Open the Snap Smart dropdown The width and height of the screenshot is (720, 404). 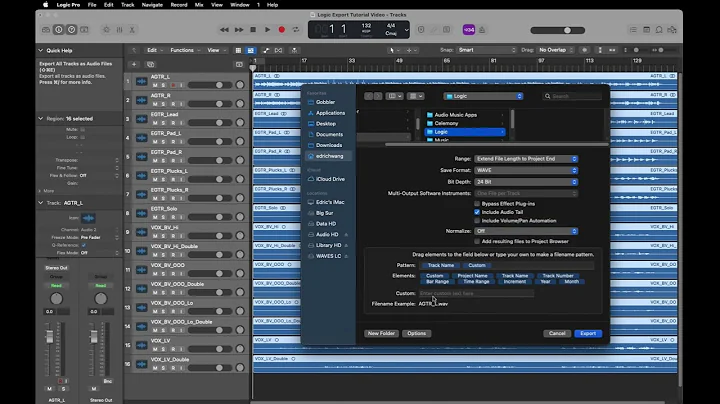[486, 50]
